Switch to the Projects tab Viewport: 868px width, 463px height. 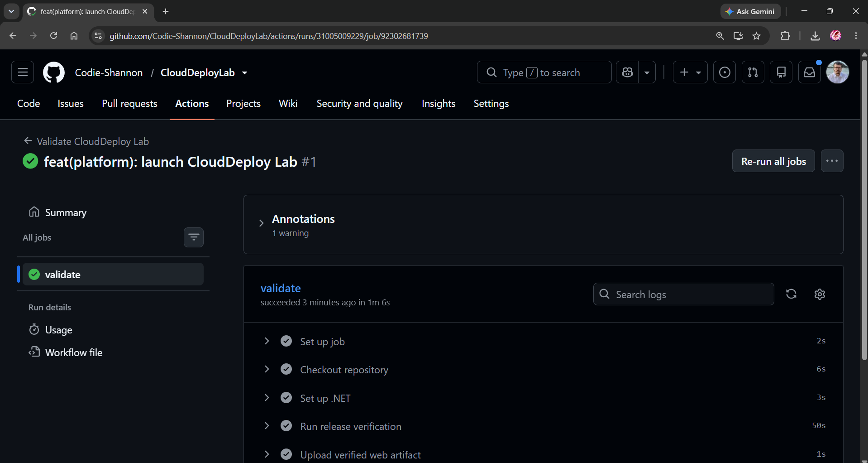(x=243, y=103)
